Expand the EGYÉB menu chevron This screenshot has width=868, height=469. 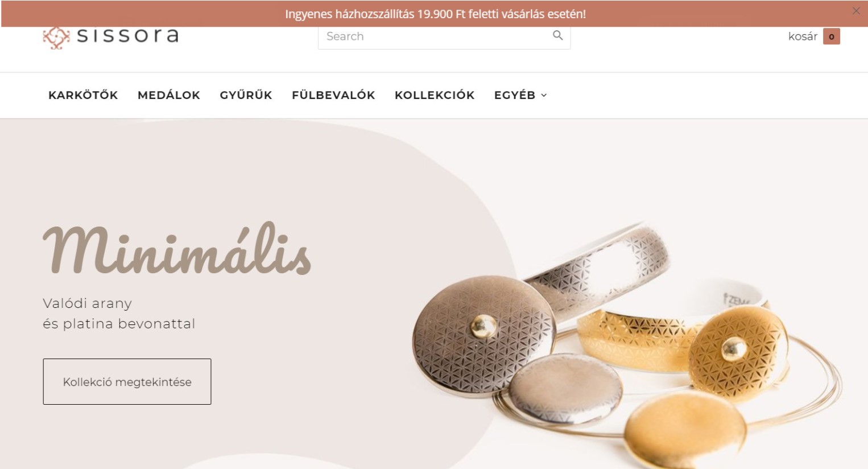coord(544,95)
